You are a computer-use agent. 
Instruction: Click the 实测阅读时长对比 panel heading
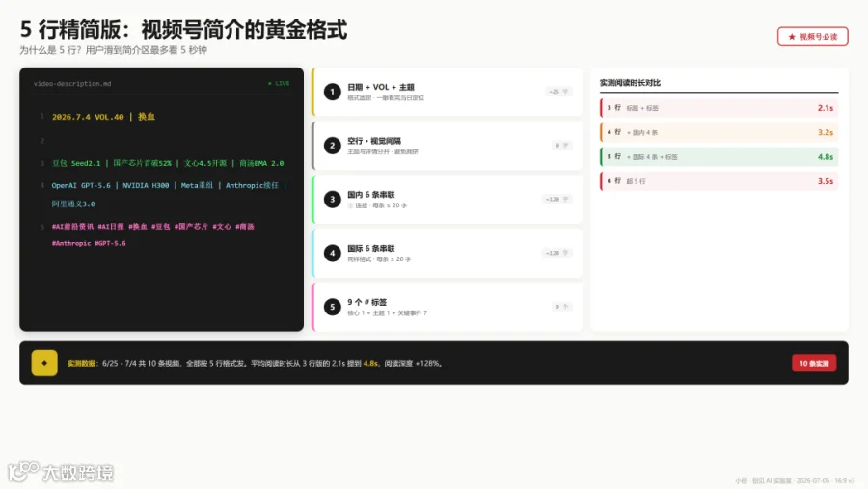[630, 83]
